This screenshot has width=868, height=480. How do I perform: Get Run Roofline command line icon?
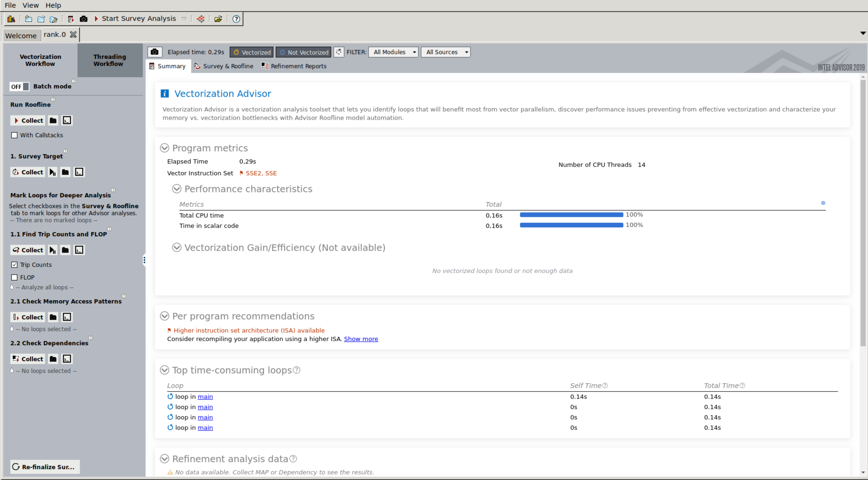67,120
